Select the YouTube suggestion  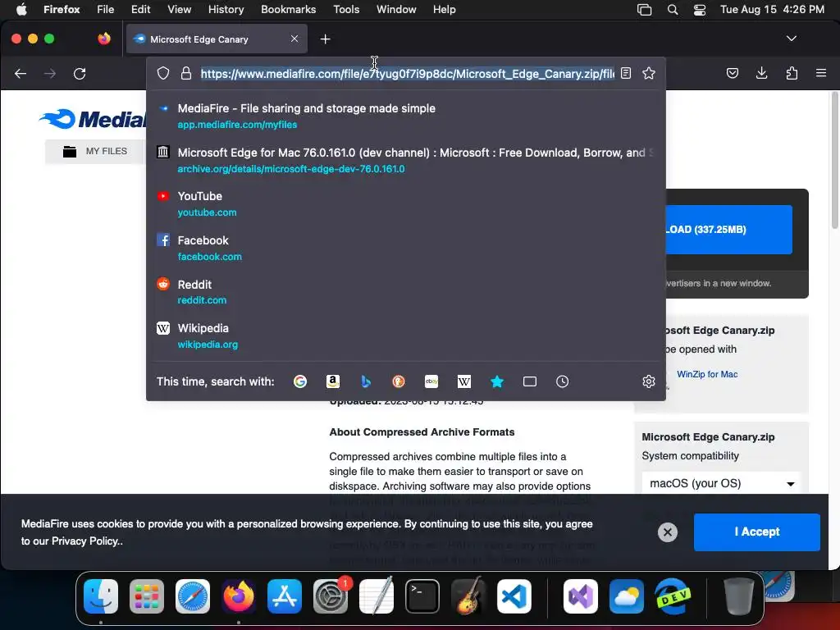(x=405, y=204)
